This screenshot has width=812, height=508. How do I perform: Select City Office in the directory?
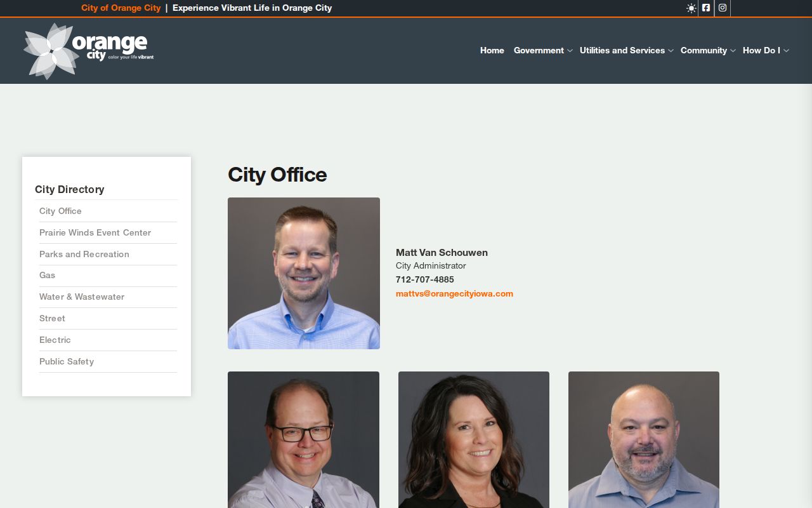pyautogui.click(x=60, y=211)
